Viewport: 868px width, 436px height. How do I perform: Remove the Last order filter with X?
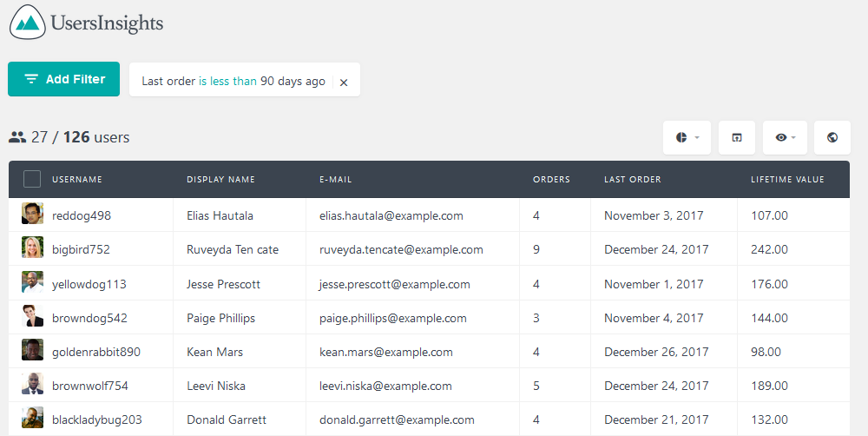pyautogui.click(x=344, y=82)
